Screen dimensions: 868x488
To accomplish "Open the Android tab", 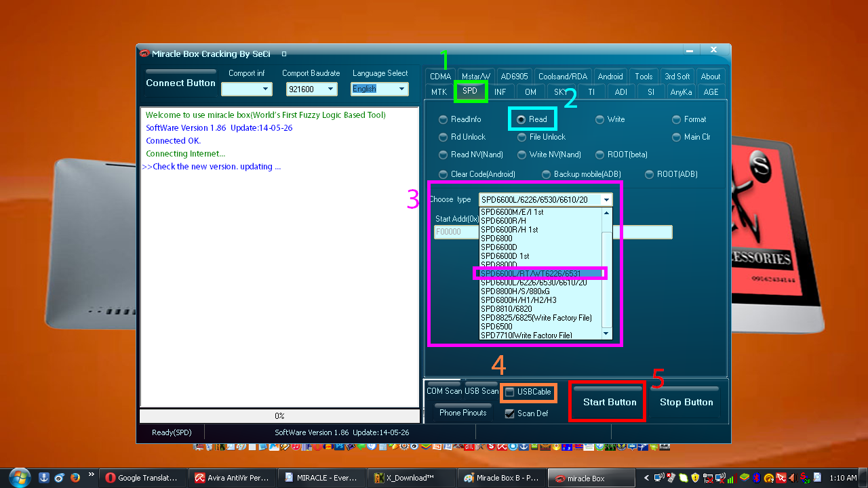I will pyautogui.click(x=610, y=76).
